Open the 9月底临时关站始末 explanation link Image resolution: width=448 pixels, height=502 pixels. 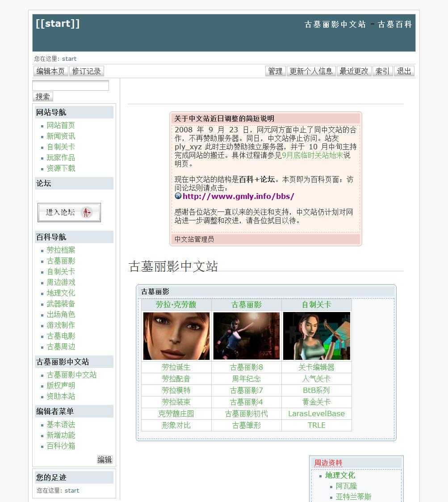click(312, 155)
